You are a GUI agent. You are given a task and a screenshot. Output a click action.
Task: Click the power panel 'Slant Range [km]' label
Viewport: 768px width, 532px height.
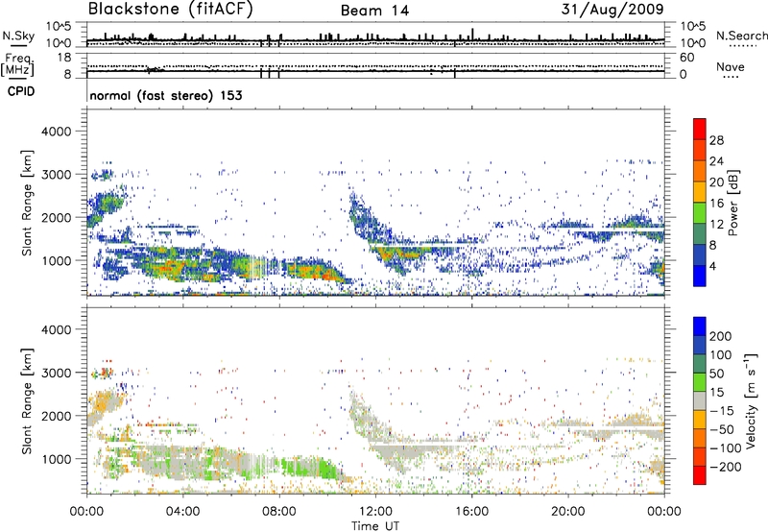(x=27, y=203)
